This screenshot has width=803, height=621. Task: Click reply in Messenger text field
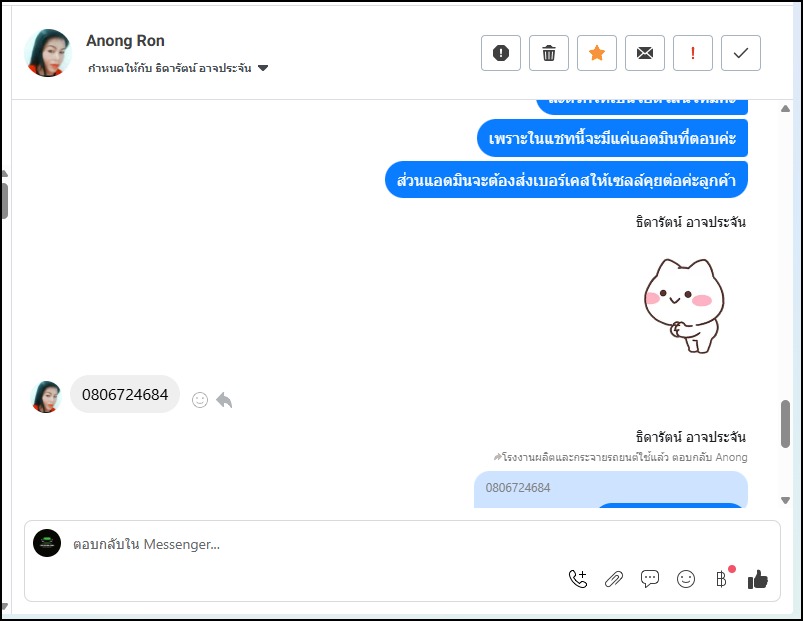point(300,545)
